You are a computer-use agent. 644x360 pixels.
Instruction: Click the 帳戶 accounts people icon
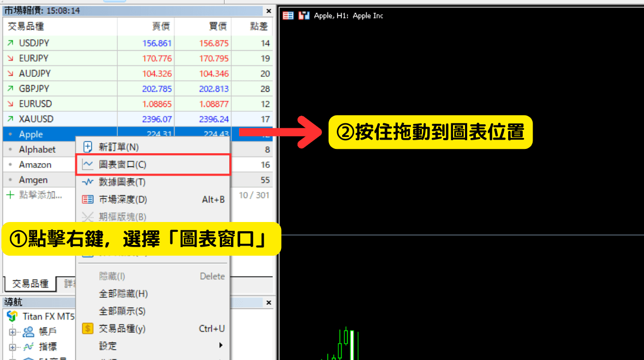[x=28, y=332]
